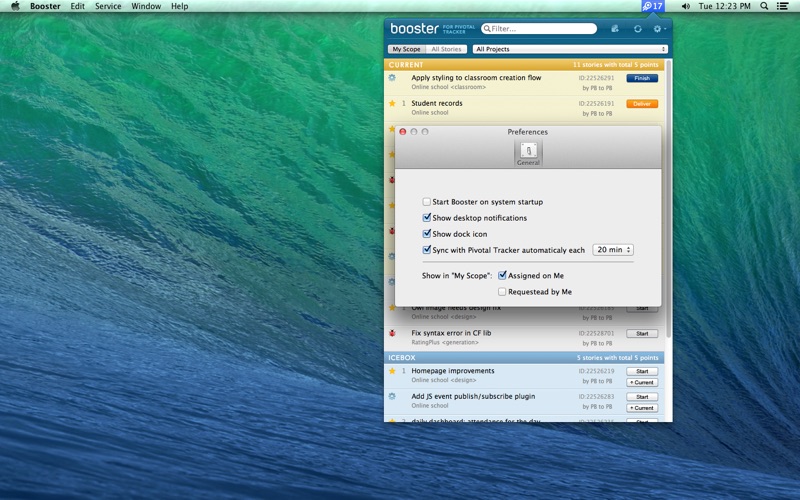
Task: Click the booster logo in header
Action: point(414,29)
